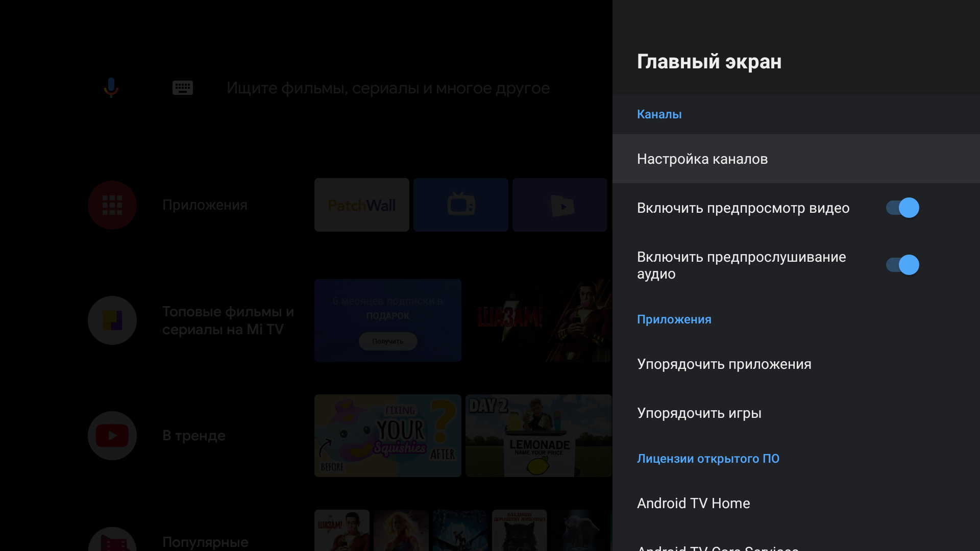Select Упорядочить приложения option
This screenshot has width=980, height=551.
pos(724,364)
